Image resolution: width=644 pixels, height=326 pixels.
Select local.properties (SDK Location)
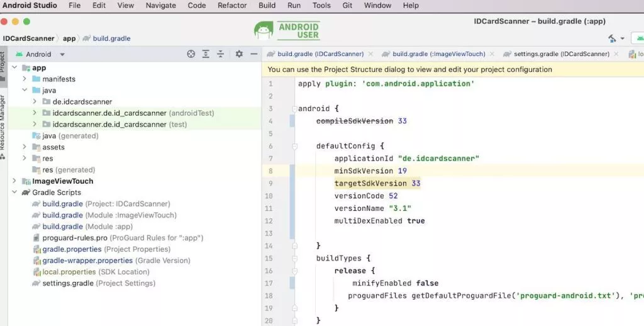pyautogui.click(x=91, y=272)
